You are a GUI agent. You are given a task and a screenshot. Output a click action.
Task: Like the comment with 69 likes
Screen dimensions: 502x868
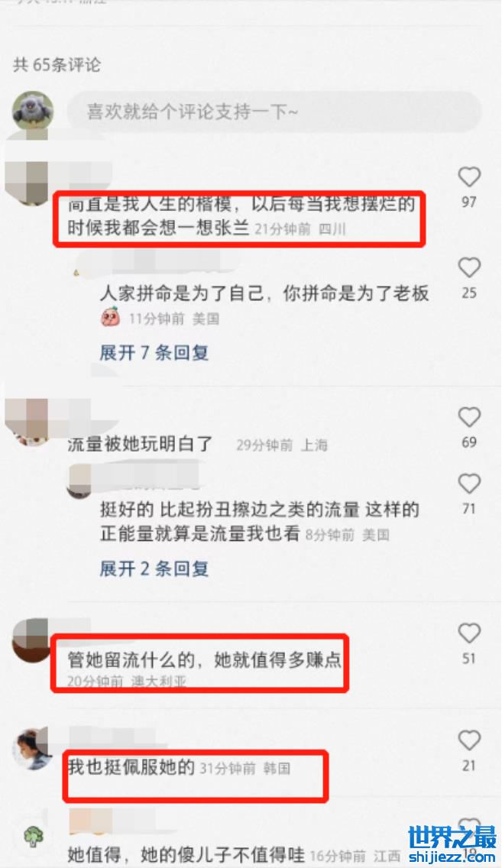tap(469, 417)
